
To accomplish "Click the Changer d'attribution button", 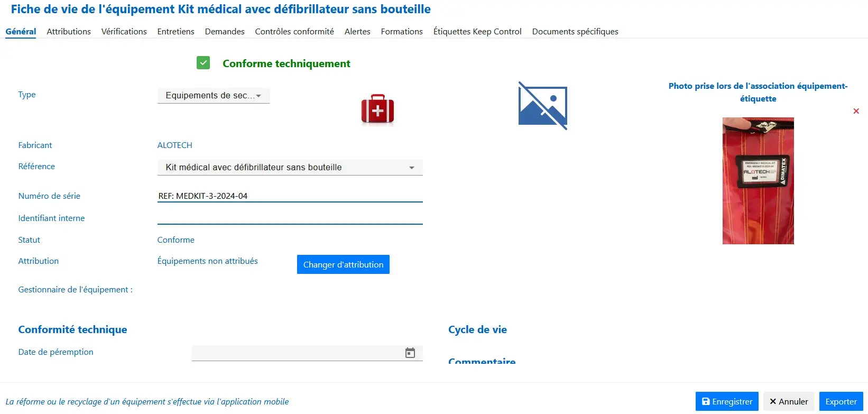I will [343, 264].
